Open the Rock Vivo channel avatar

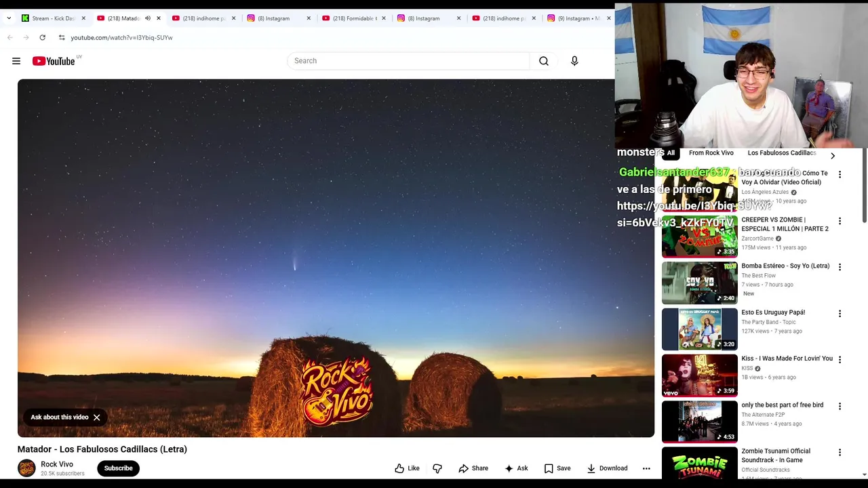pos(26,468)
